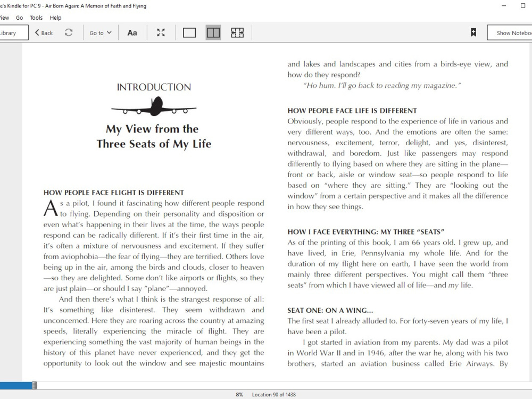Screen dimensions: 532x399
Task: Select two-column page layout
Action: (x=213, y=32)
